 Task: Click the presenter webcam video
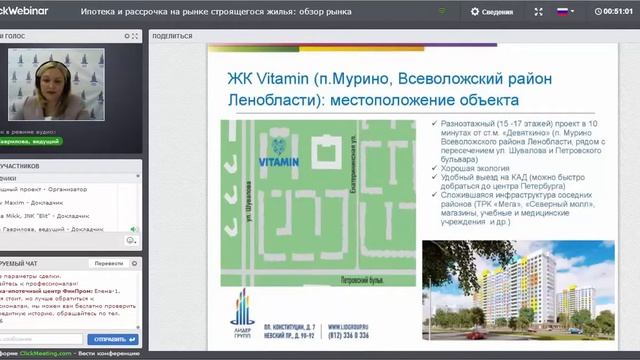pyautogui.click(x=56, y=84)
